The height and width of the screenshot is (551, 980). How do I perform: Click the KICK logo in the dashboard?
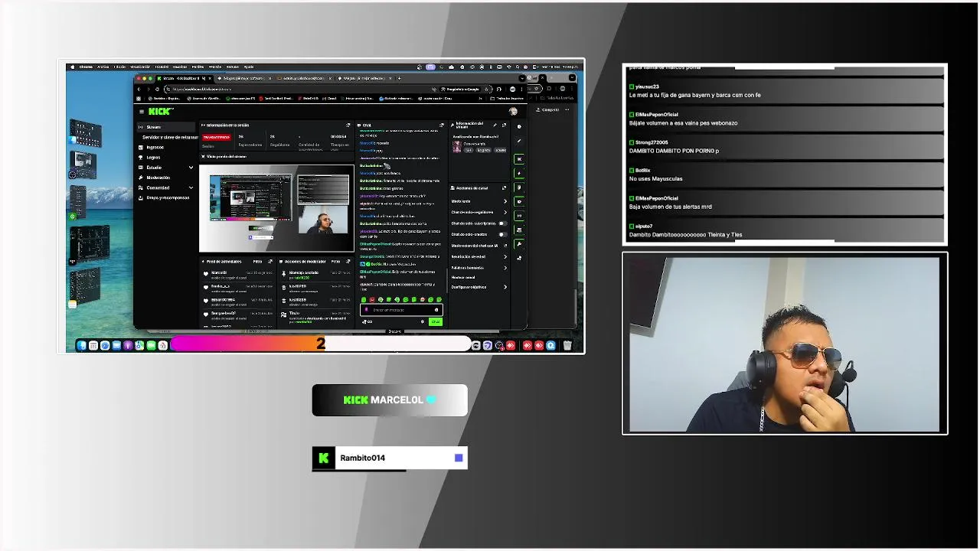161,112
